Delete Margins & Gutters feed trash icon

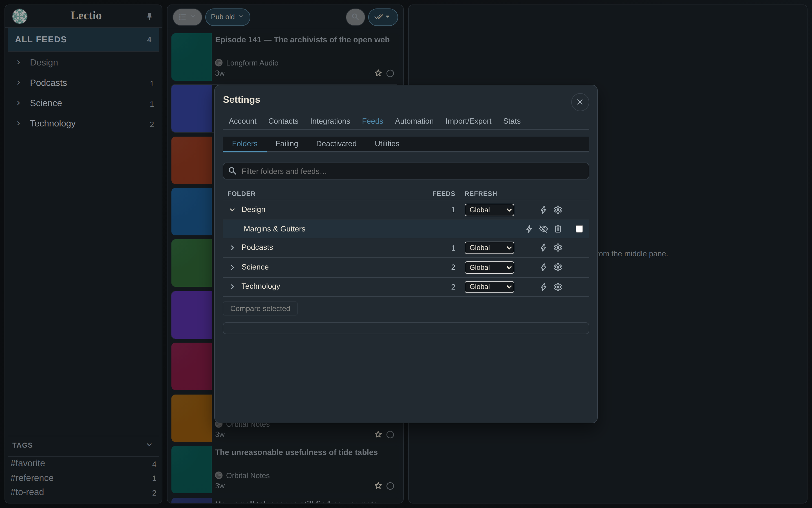tap(558, 229)
